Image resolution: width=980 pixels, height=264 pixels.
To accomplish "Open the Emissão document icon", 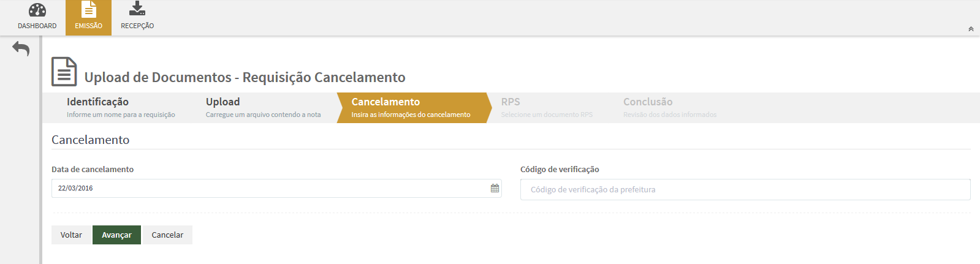I will (89, 9).
